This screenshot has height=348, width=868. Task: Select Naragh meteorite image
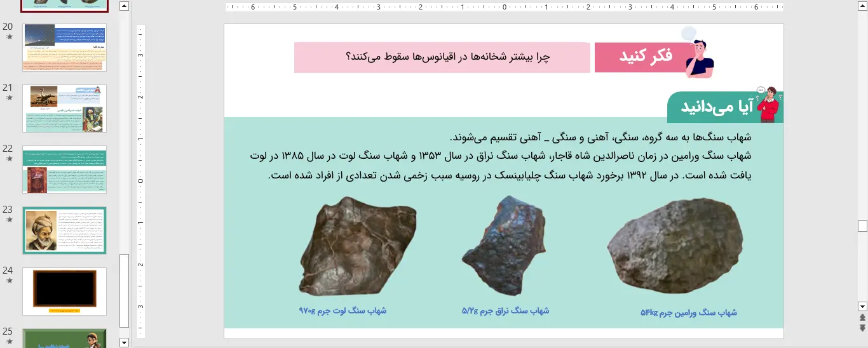(x=504, y=245)
